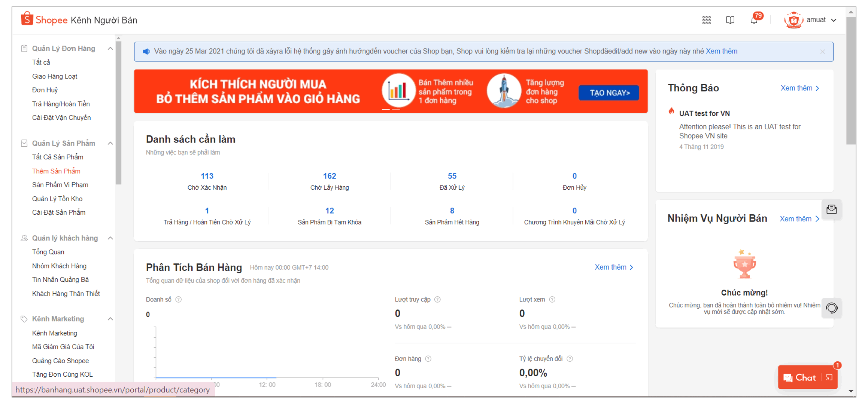Click the help icon next to Doanh số
Viewport: 868px width, 404px height.
179,299
